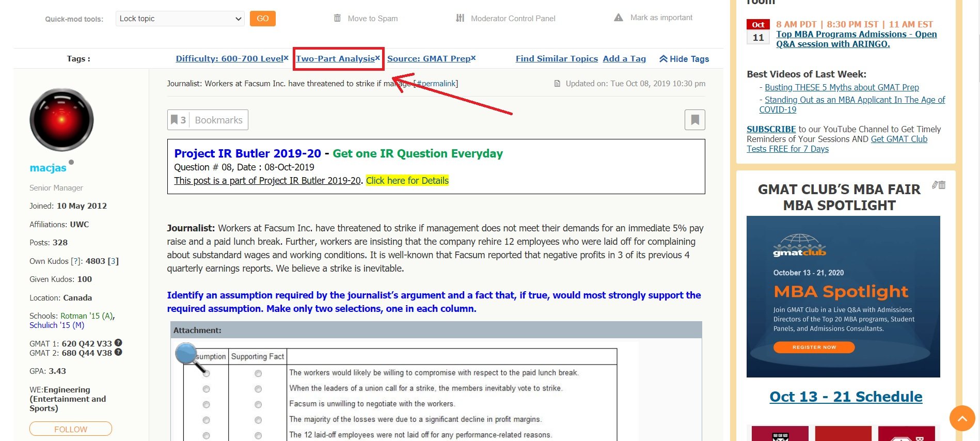Image resolution: width=980 pixels, height=441 pixels.
Task: Open the Quick-mod tools 'Lock topic' dropdown
Action: 180,19
